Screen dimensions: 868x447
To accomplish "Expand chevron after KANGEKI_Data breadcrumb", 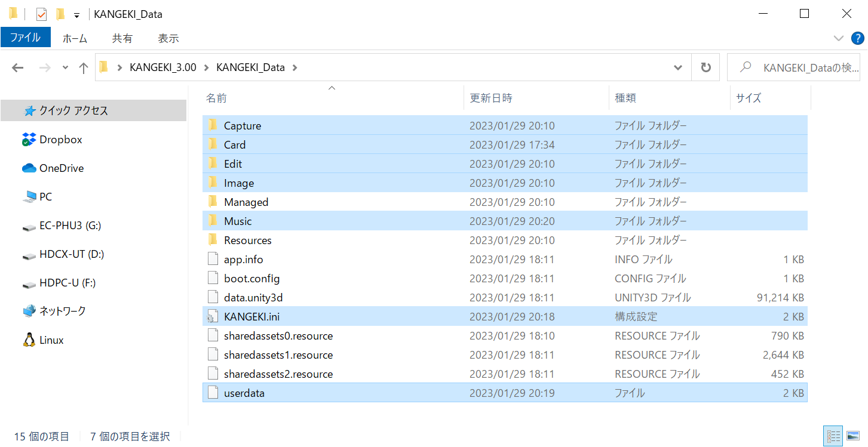I will [294, 67].
